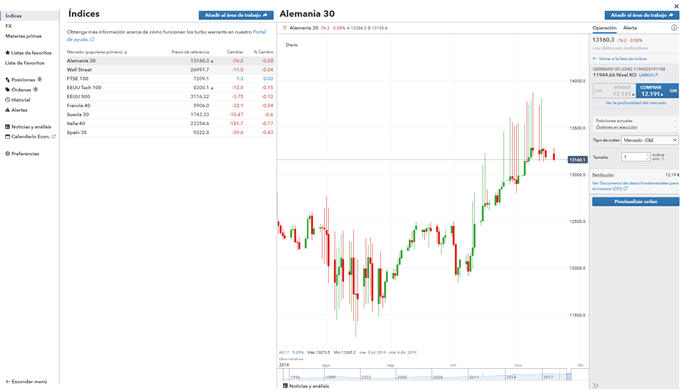Screen dimensions: 680x390
Task: Select the Wall Street market row
Action: 170,70
